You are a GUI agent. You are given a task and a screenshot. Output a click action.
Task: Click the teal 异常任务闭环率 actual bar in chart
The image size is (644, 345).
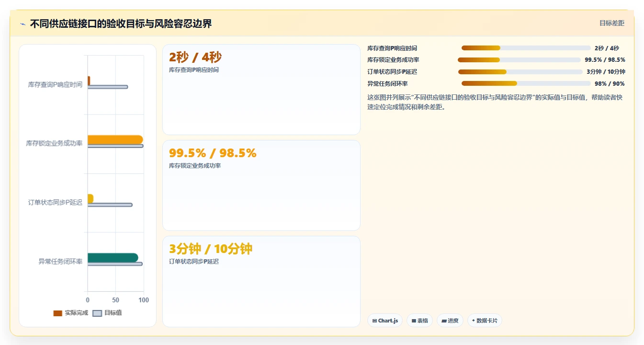(x=113, y=258)
